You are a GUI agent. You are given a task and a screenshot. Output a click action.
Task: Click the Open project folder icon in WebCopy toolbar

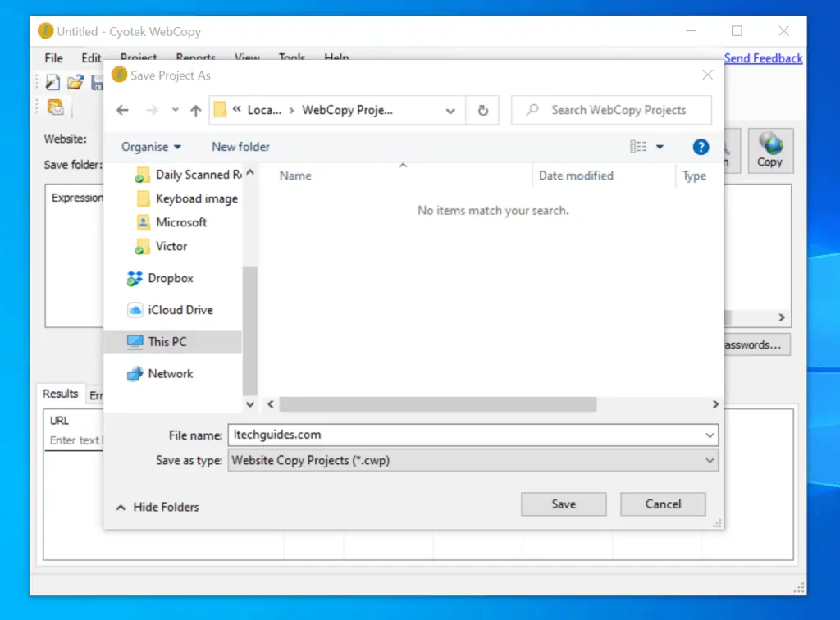[x=75, y=83]
